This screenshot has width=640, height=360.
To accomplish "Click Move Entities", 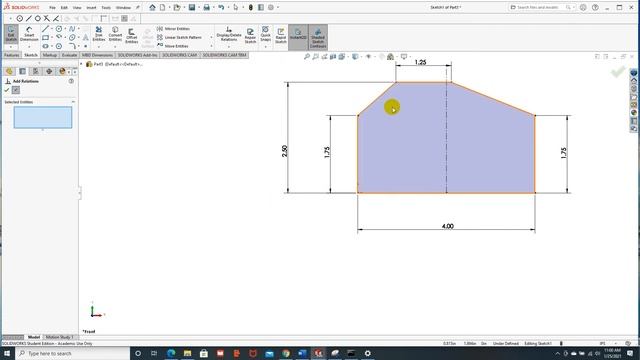I will pyautogui.click(x=173, y=46).
